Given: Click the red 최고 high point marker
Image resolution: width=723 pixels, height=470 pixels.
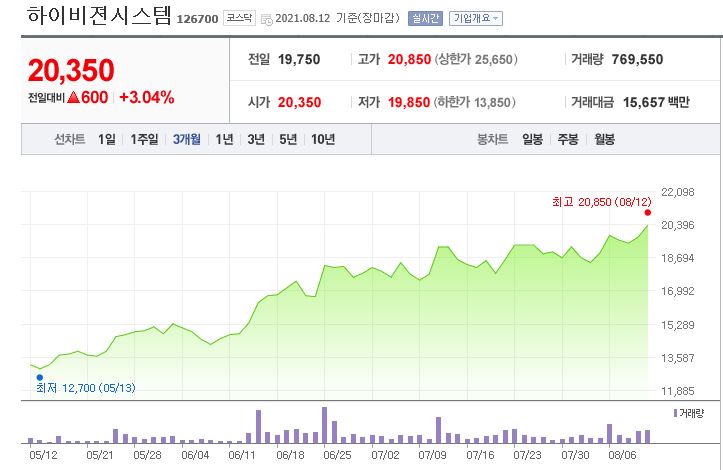Looking at the screenshot, I should pyautogui.click(x=648, y=213).
